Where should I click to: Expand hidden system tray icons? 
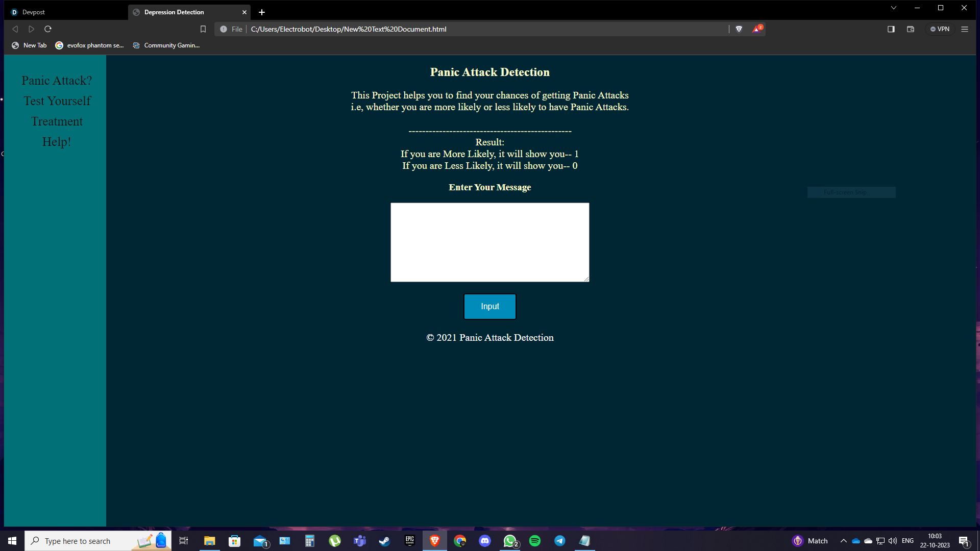pyautogui.click(x=843, y=541)
